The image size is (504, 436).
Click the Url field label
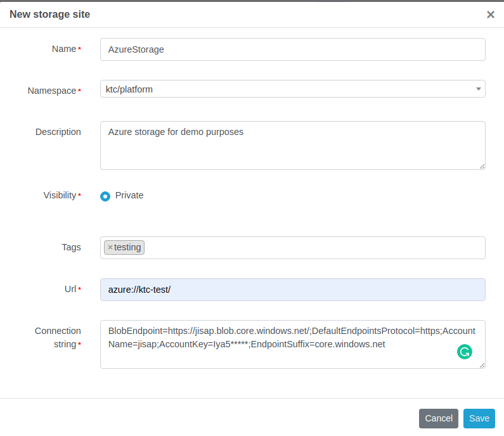point(70,289)
